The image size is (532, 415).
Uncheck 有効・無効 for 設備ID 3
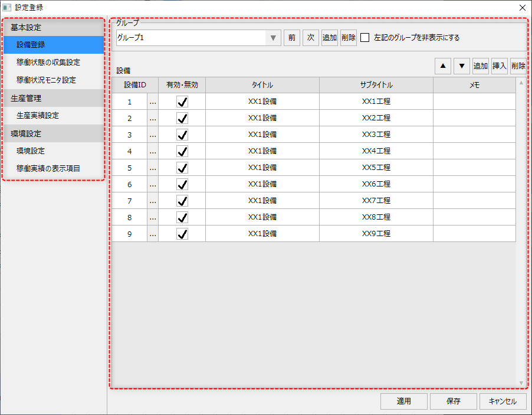pyautogui.click(x=182, y=134)
